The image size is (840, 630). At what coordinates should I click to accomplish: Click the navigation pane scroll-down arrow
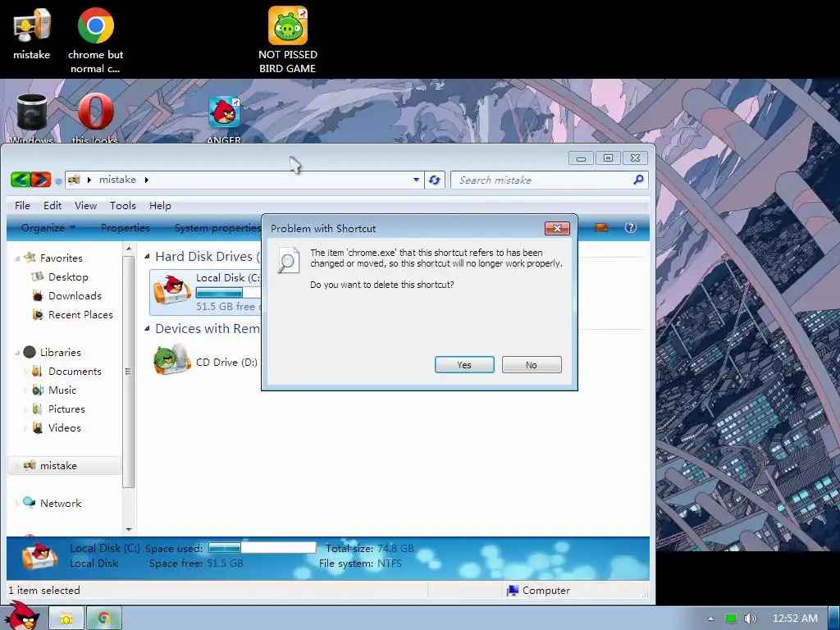tap(129, 529)
